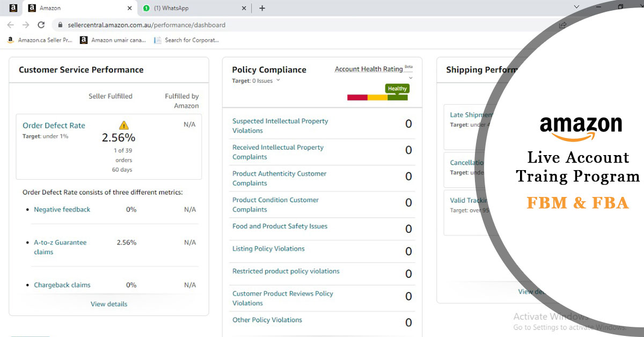
Task: Go back to the previous page
Action: pyautogui.click(x=10, y=25)
